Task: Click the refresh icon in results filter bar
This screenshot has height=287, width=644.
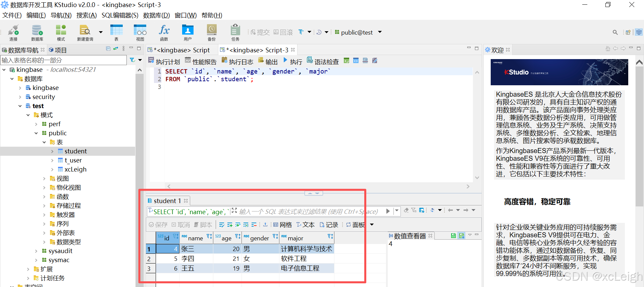Action: (432, 210)
